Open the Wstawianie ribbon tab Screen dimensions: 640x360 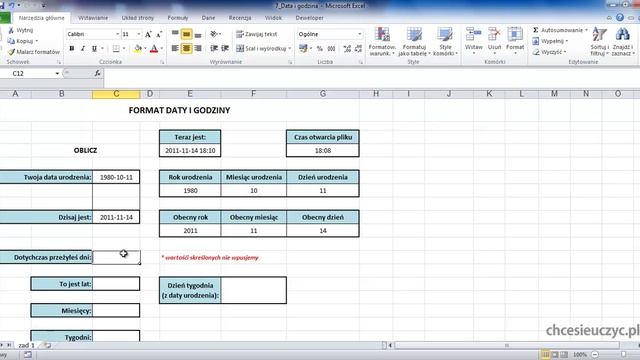point(93,18)
